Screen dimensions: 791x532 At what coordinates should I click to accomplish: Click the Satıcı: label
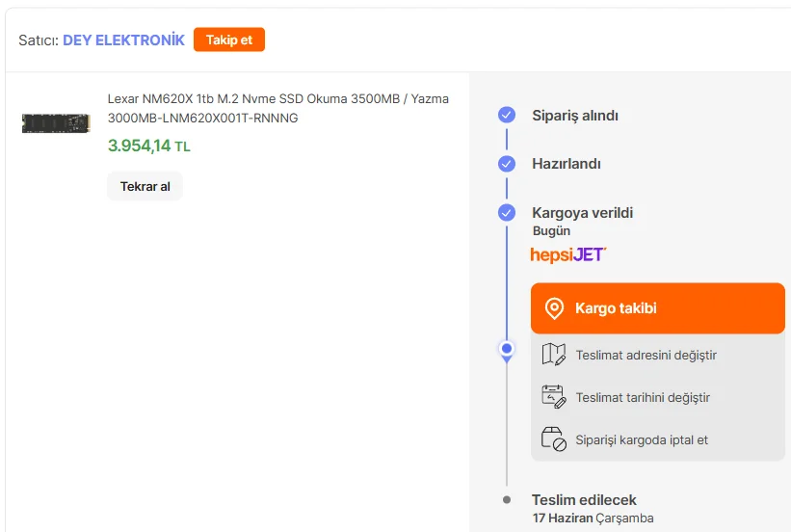coord(39,40)
